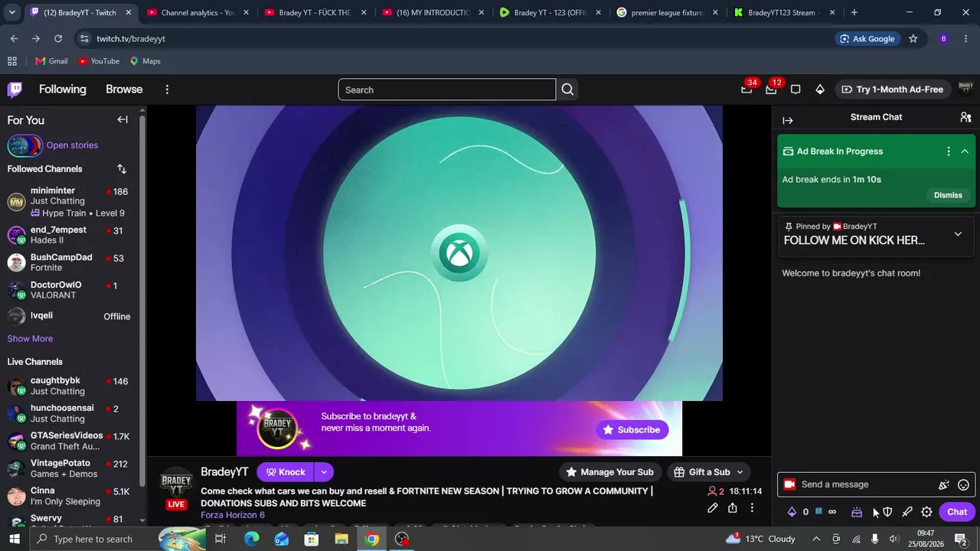980x551 pixels.
Task: Open Prime loot inbox with 34 badge
Action: click(746, 90)
